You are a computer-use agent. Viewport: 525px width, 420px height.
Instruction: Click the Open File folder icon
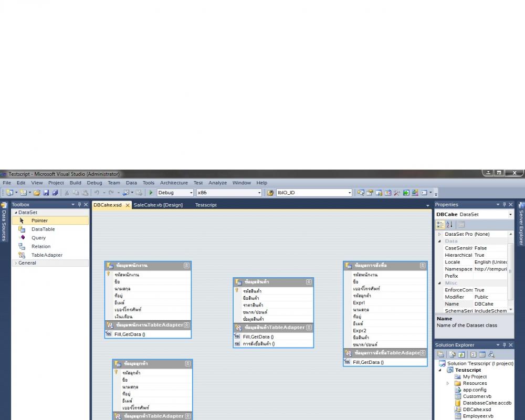37,193
